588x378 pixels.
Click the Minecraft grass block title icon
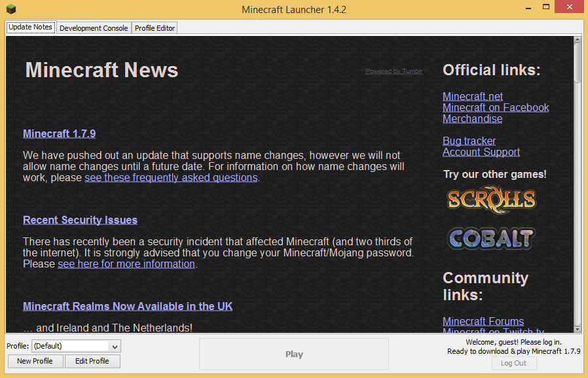coord(10,9)
